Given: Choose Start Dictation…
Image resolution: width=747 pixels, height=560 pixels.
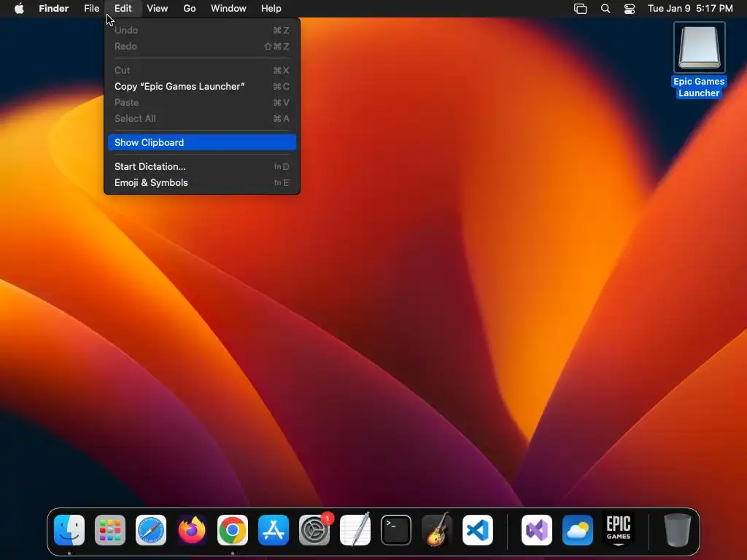Looking at the screenshot, I should [x=202, y=167].
